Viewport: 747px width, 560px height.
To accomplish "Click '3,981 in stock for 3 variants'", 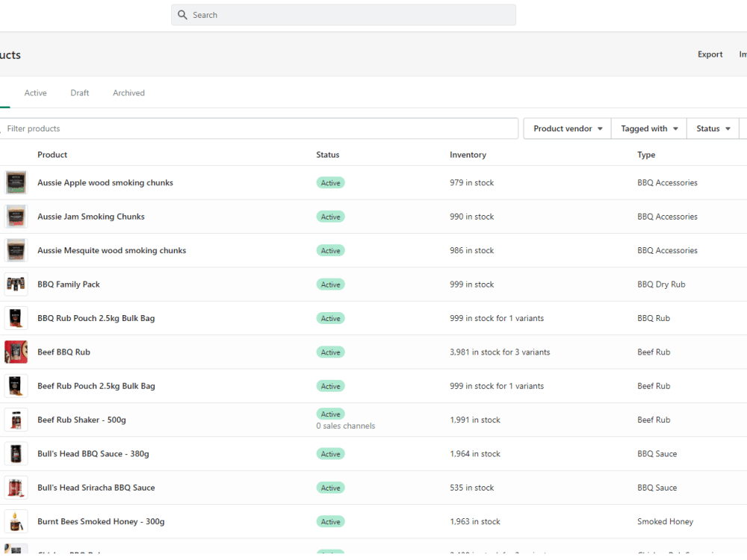I will (x=500, y=352).
